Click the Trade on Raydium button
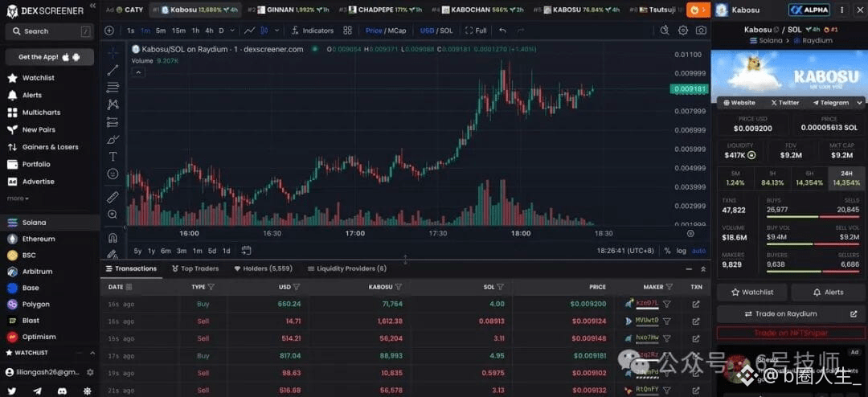Screen dimensions: 868x397 789,314
